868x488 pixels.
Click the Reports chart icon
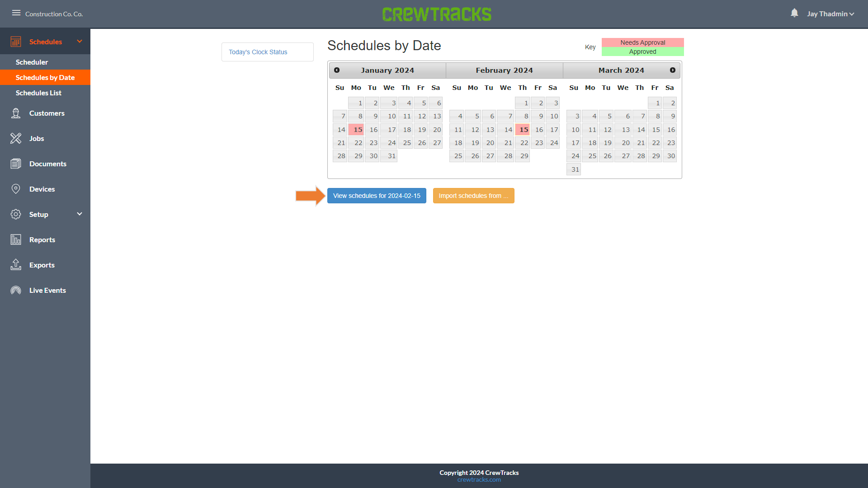pos(16,240)
